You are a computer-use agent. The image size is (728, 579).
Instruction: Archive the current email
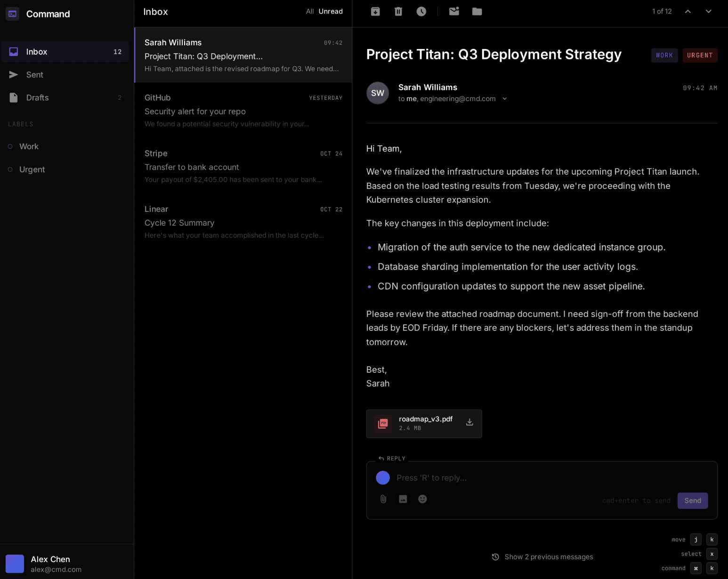point(375,11)
